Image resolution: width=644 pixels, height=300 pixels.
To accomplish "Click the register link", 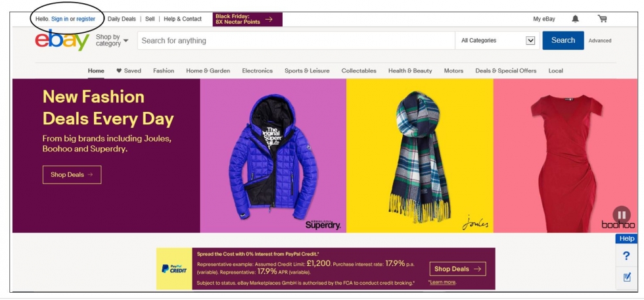I will [x=86, y=19].
